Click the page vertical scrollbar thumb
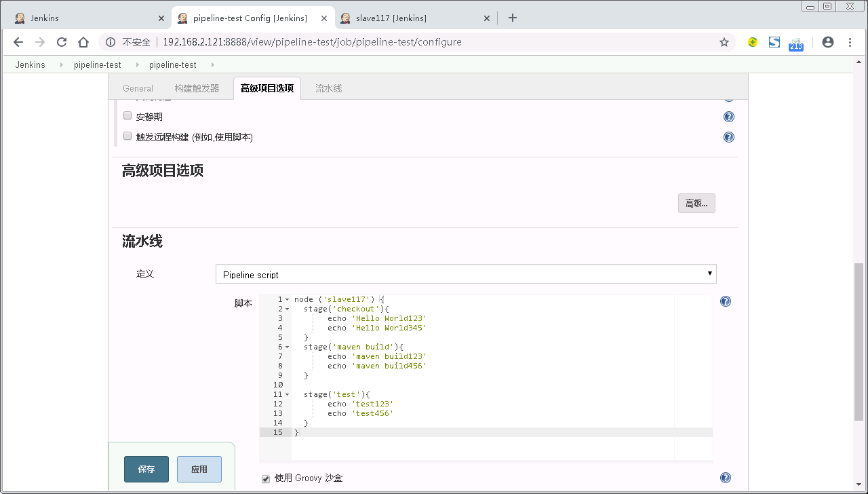This screenshot has height=494, width=868. click(859, 342)
